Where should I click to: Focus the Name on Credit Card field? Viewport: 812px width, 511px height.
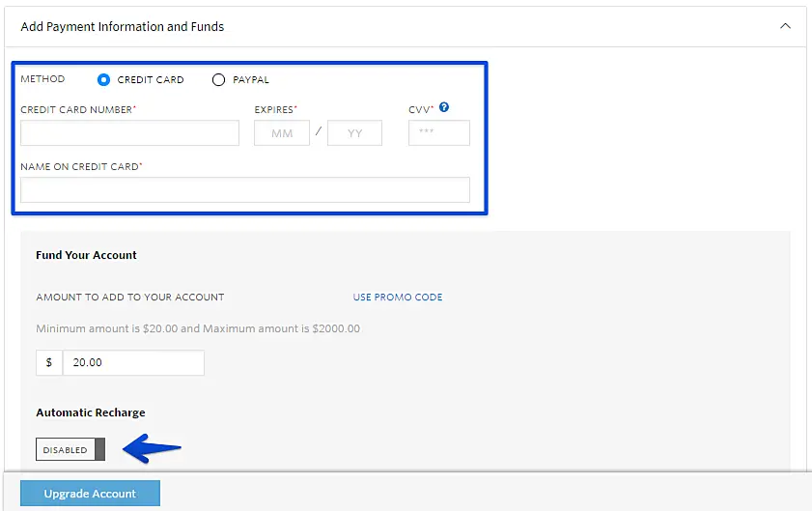(245, 189)
